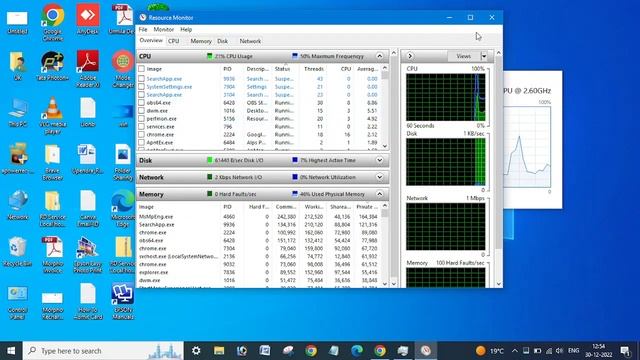
Task: Open notification center icon
Action: tap(625, 351)
